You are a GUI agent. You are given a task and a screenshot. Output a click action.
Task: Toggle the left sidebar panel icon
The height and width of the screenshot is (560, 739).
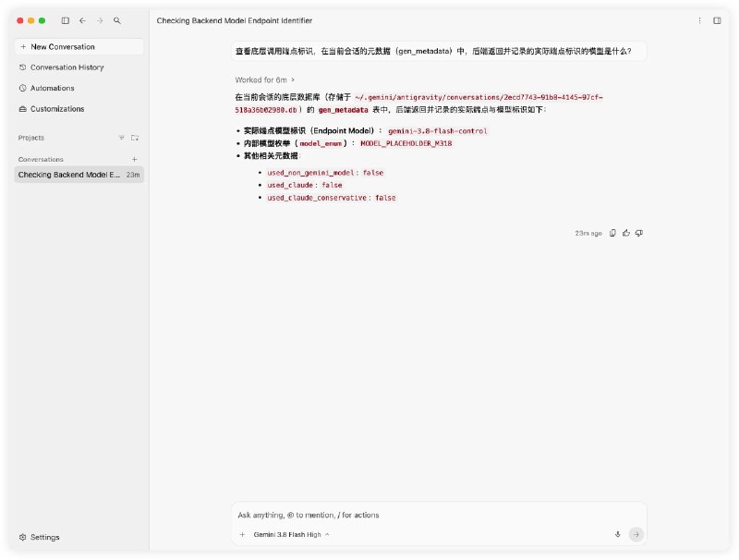coord(65,20)
